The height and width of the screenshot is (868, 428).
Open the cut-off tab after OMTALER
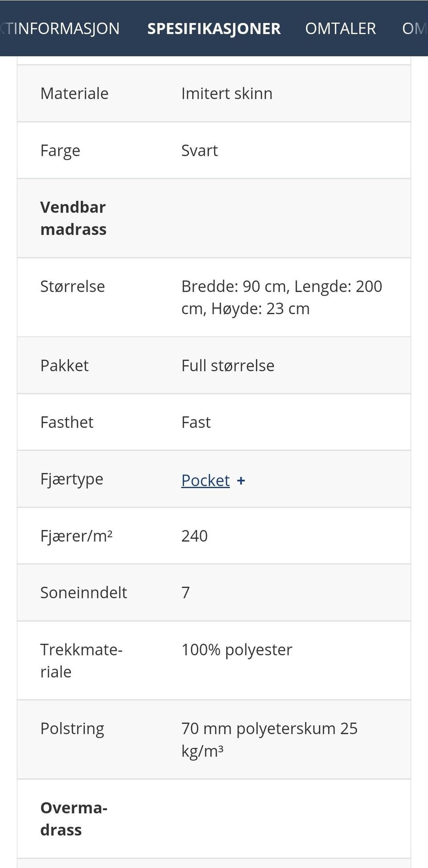[414, 29]
